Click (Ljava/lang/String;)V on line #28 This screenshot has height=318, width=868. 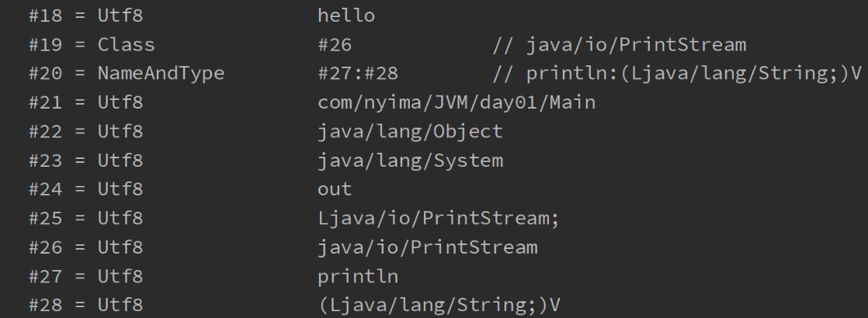coord(439,305)
